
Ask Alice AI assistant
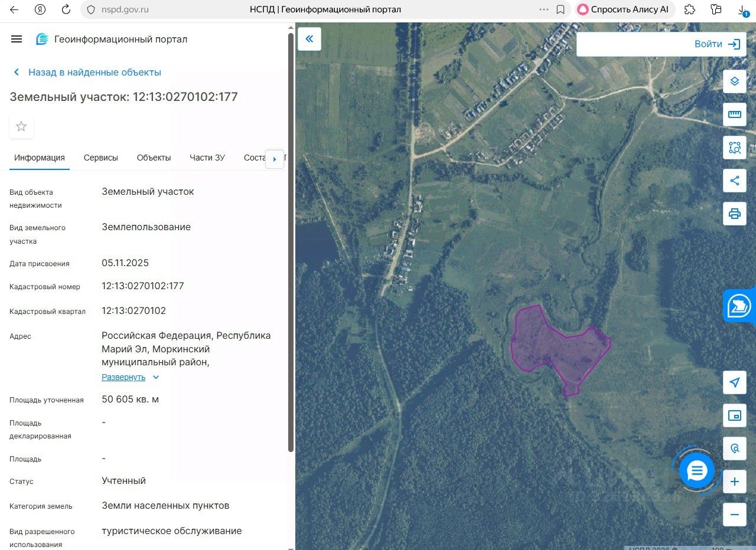click(x=624, y=9)
